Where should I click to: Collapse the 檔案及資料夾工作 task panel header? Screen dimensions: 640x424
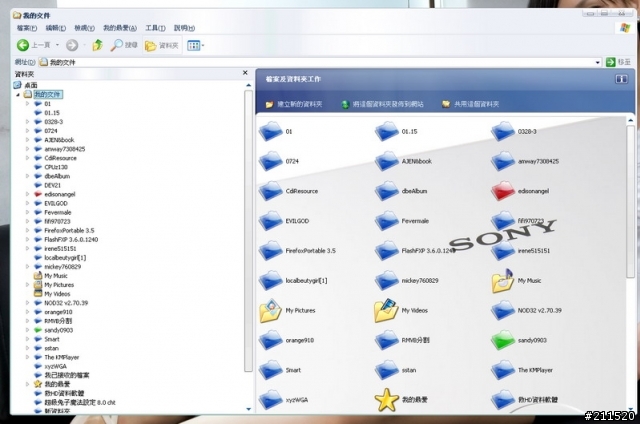[621, 79]
